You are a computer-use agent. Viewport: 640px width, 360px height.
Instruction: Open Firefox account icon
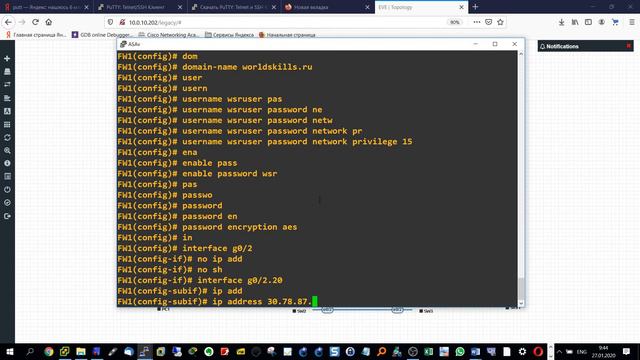602,22
